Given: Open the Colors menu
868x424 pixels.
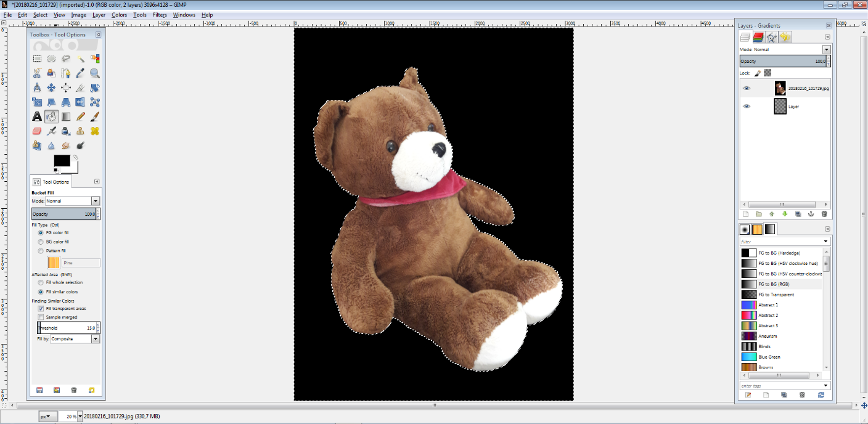Looking at the screenshot, I should (119, 15).
